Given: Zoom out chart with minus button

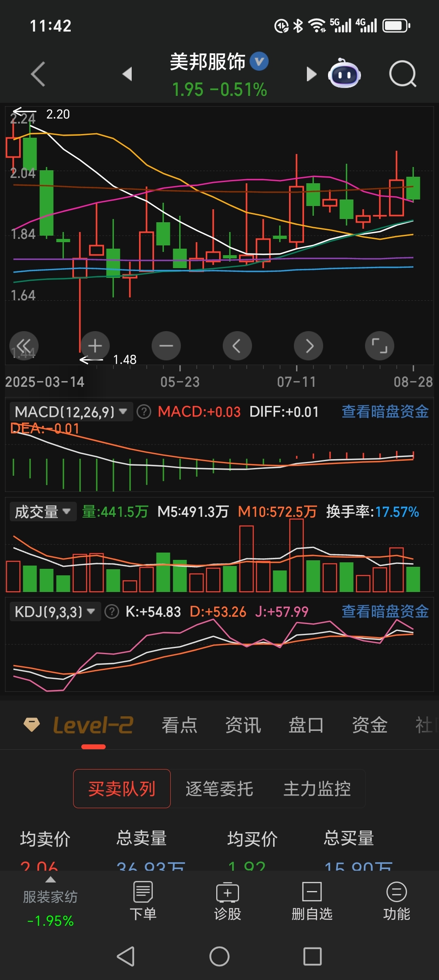Looking at the screenshot, I should pyautogui.click(x=166, y=346).
